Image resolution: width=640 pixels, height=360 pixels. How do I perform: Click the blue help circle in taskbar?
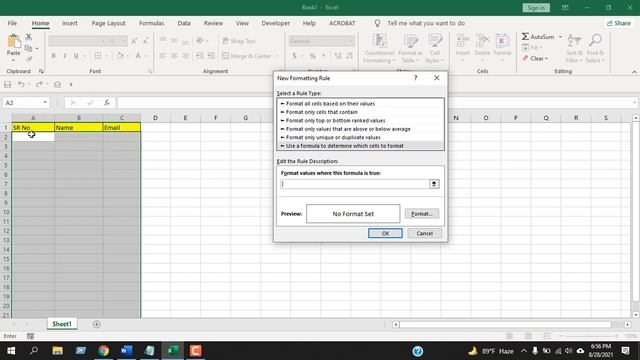[418, 351]
